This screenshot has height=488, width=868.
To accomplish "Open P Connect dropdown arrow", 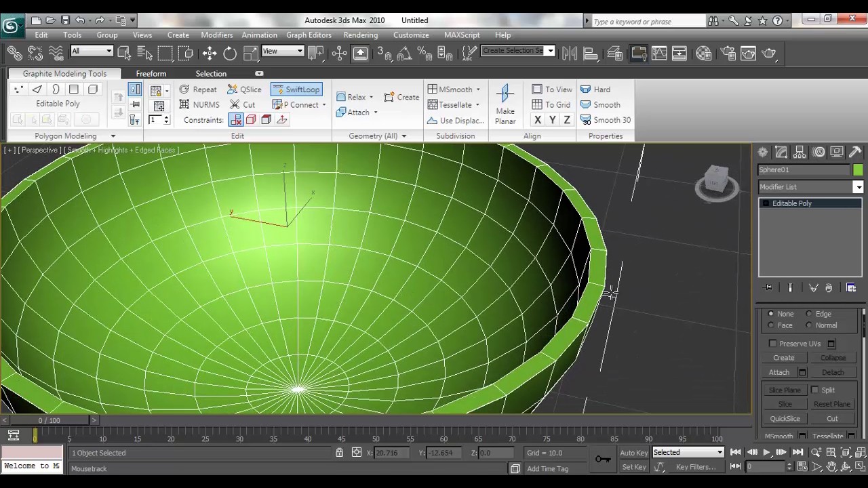I will [x=324, y=105].
